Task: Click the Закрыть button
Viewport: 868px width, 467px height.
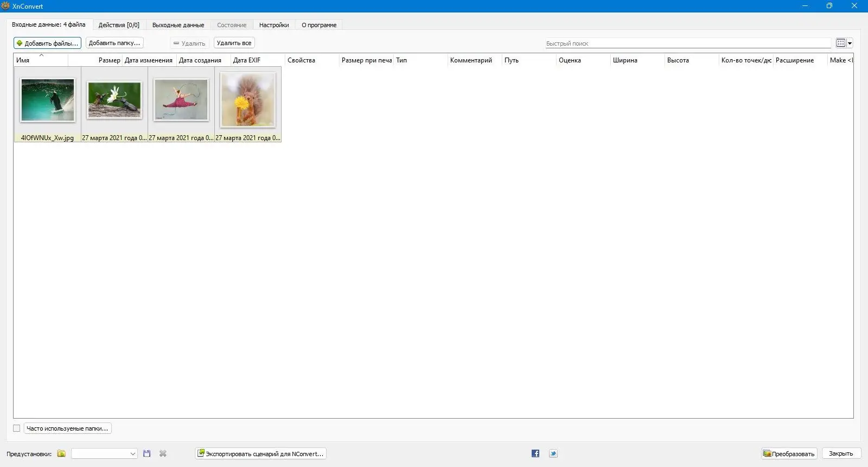Action: pyautogui.click(x=841, y=453)
